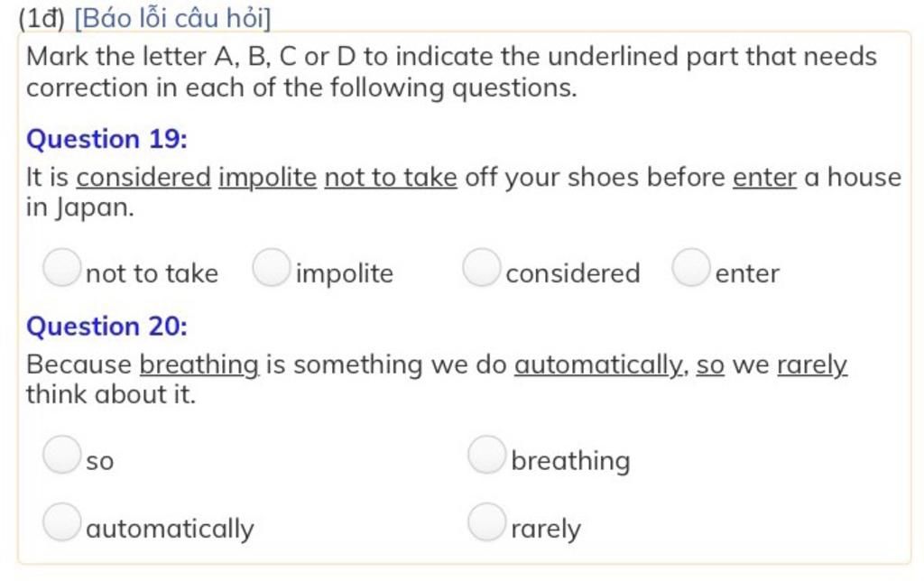Click underlined 'impolite' in the Question 19 sentence
This screenshot has width=924, height=581.
[267, 179]
